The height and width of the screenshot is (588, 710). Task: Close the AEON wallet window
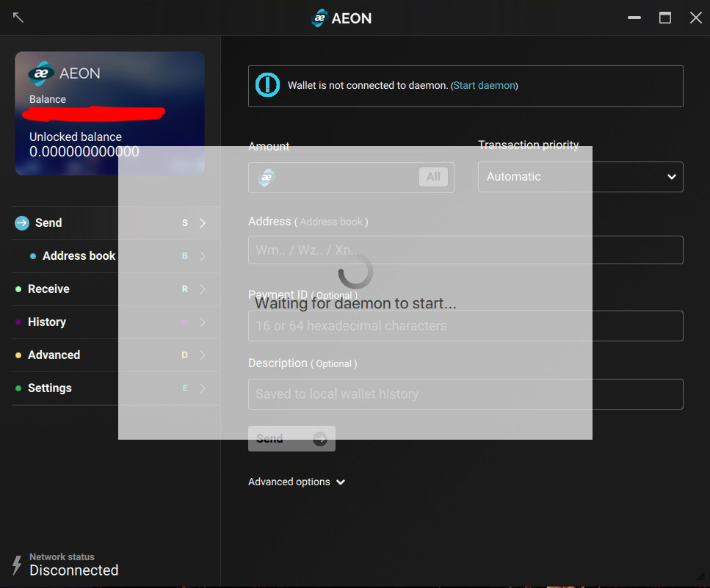point(696,18)
